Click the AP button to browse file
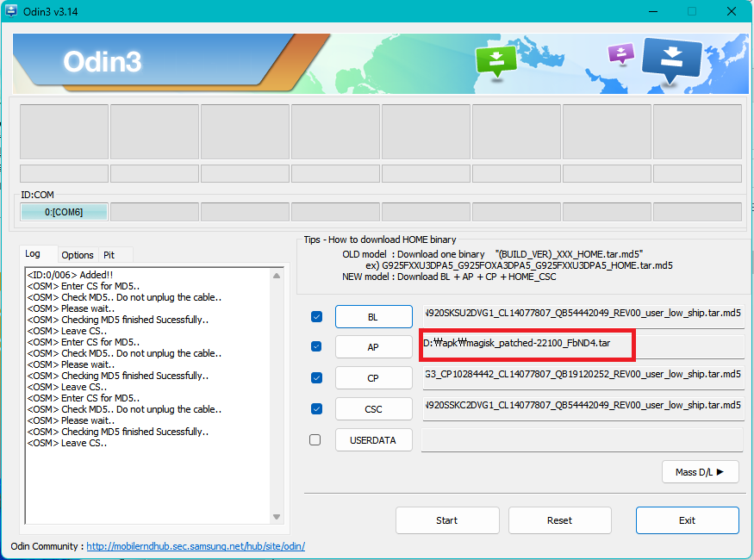 374,347
